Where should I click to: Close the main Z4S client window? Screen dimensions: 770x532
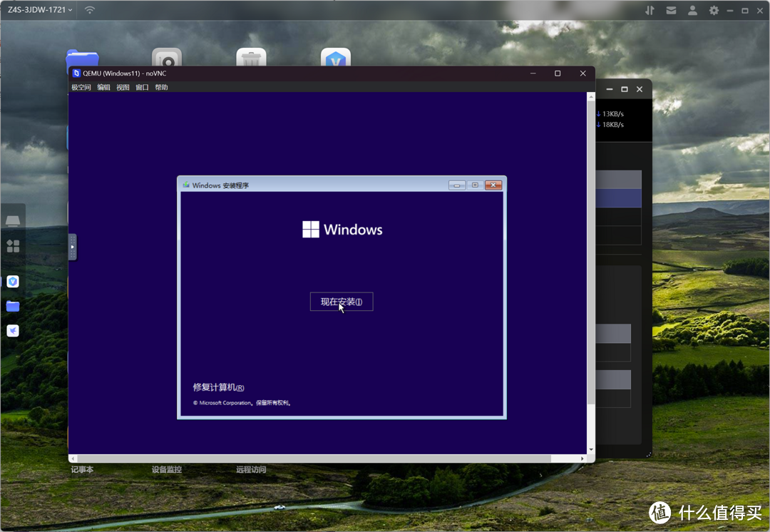(x=760, y=10)
